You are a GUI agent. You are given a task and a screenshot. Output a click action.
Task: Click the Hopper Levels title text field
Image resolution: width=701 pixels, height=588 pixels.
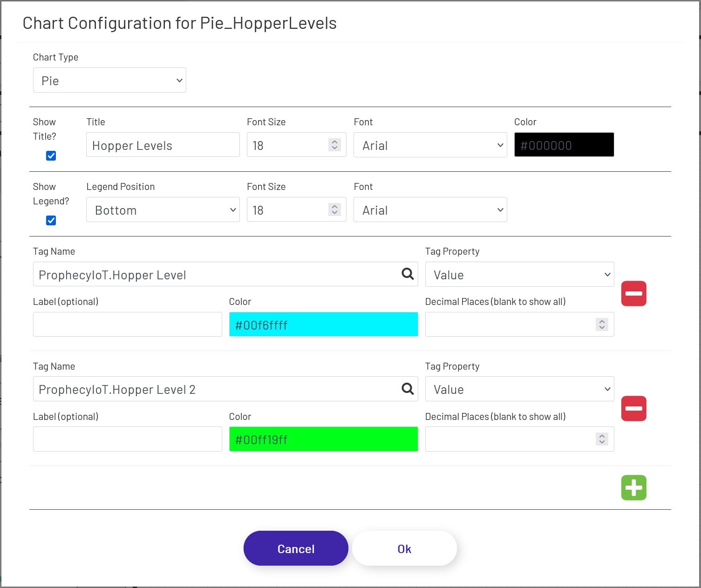click(x=163, y=145)
